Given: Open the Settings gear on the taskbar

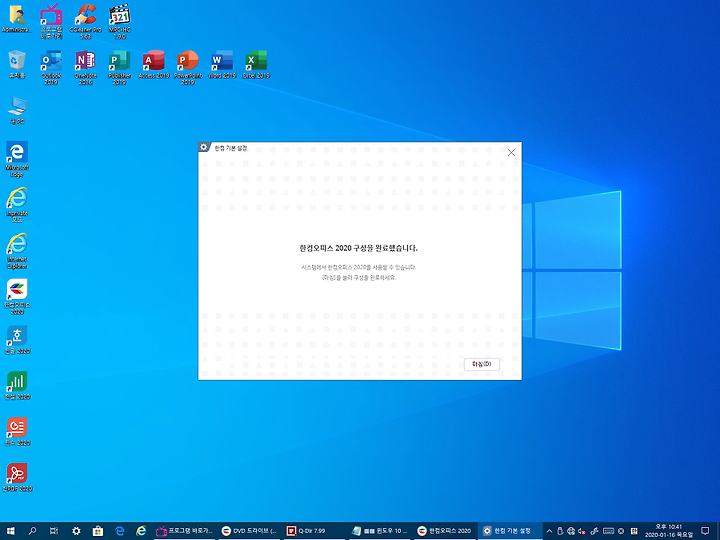Looking at the screenshot, I should pos(76,531).
